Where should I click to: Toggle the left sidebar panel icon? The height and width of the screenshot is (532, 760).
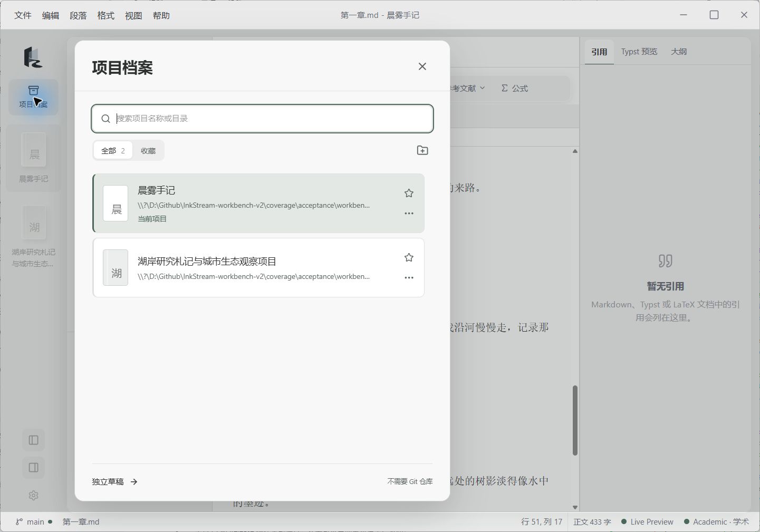pyautogui.click(x=34, y=440)
